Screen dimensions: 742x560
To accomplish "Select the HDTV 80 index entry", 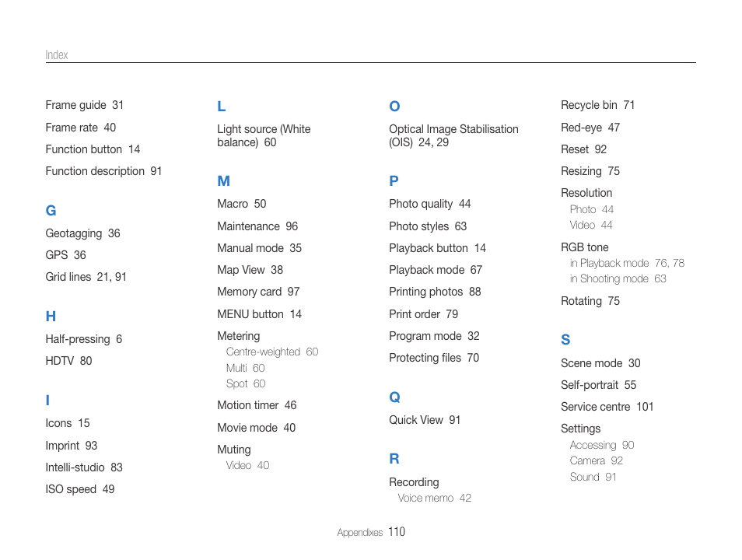I will (x=68, y=361).
